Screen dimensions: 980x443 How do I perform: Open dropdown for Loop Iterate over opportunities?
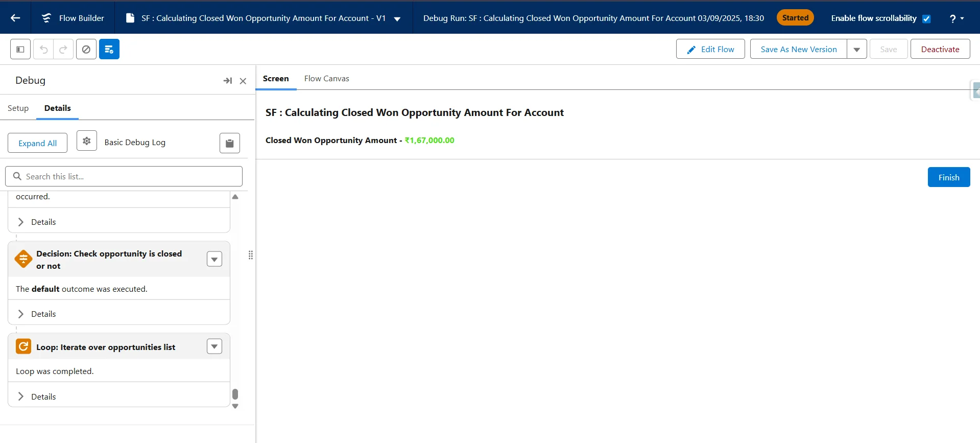click(214, 346)
